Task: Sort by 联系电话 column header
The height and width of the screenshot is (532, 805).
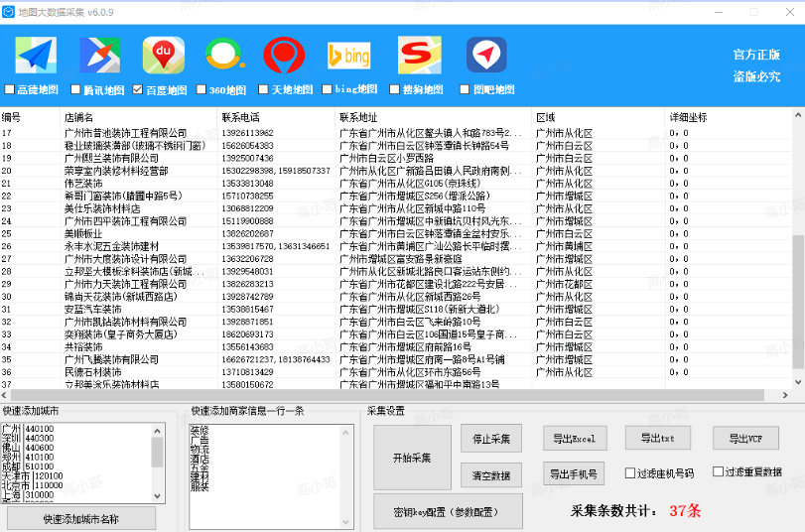Action: pos(276,117)
